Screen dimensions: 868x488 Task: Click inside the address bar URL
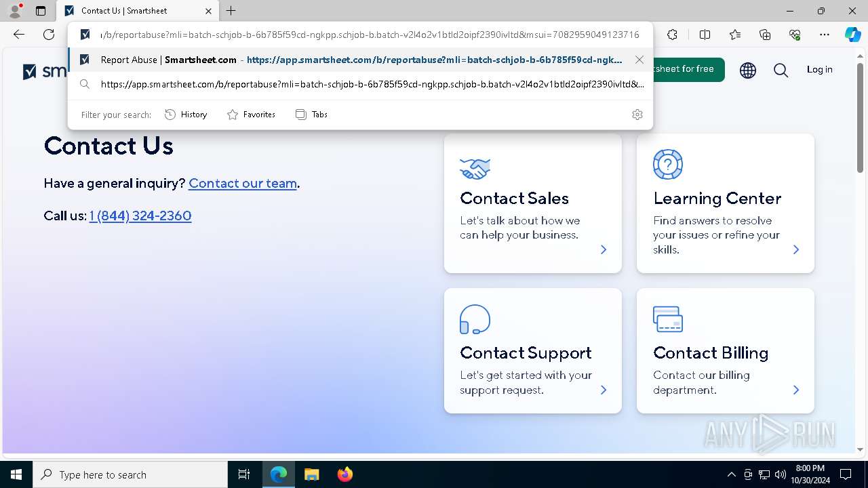coord(370,35)
